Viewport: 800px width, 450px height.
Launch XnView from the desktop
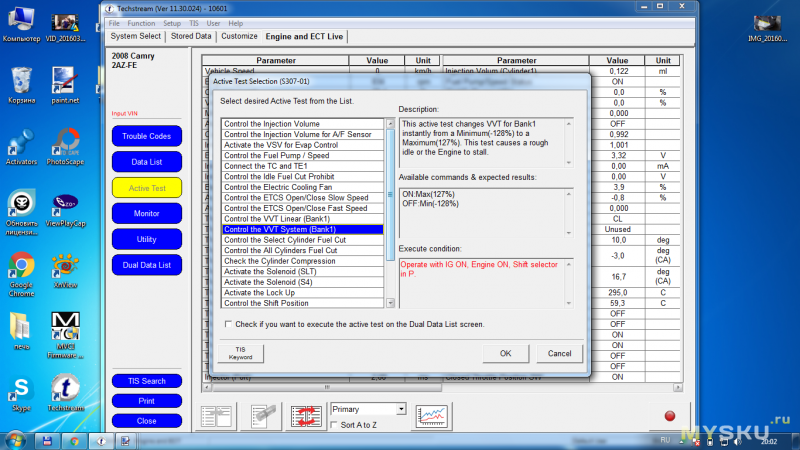tap(65, 271)
